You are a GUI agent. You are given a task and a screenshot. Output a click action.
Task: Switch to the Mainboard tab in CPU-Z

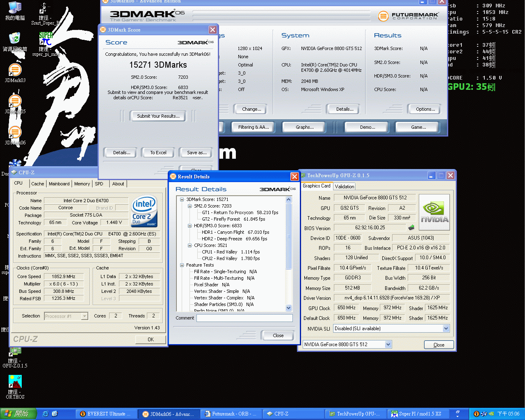pos(59,184)
